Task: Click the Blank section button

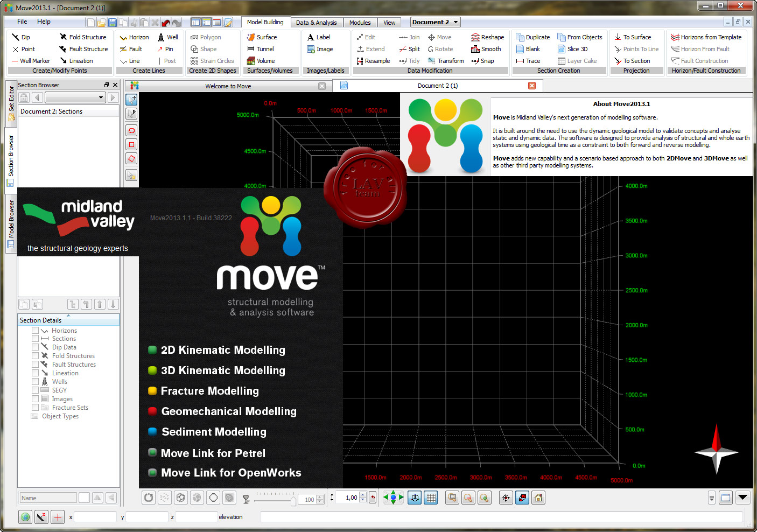Action: click(x=528, y=49)
